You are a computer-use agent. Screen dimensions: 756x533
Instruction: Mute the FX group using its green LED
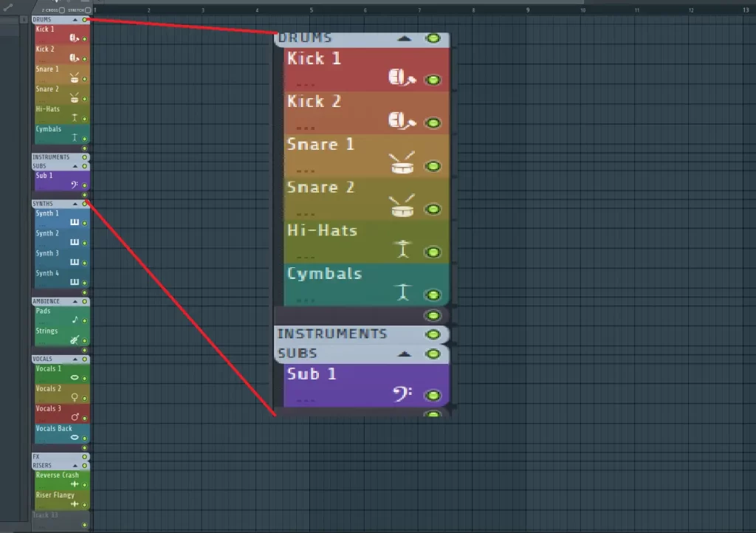(x=84, y=456)
